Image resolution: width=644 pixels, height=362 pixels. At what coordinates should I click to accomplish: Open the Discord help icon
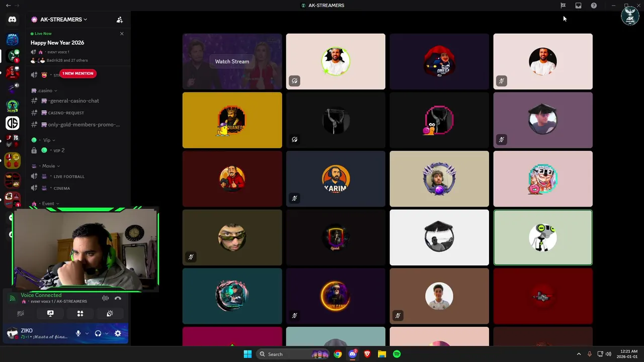pos(594,6)
